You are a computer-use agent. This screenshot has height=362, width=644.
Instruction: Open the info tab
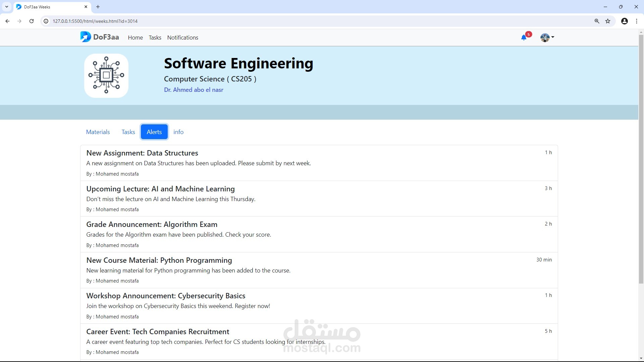point(178,132)
